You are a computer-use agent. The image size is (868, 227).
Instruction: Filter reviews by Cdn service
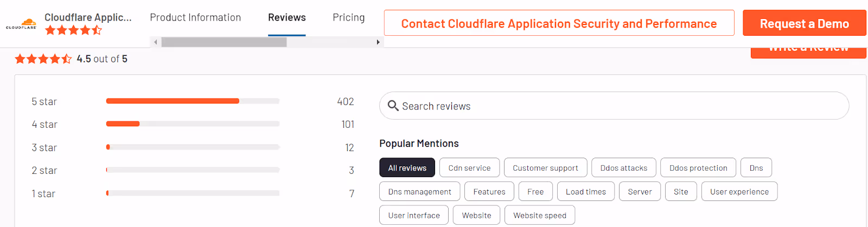470,168
